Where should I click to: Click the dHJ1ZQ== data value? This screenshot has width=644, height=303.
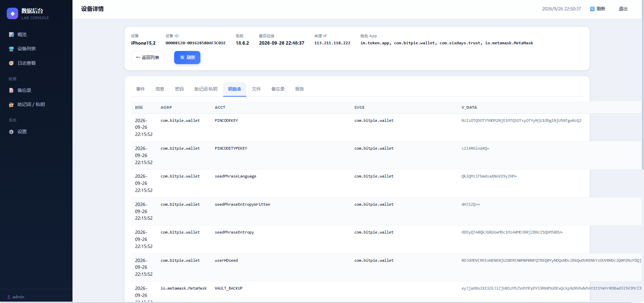click(470, 204)
